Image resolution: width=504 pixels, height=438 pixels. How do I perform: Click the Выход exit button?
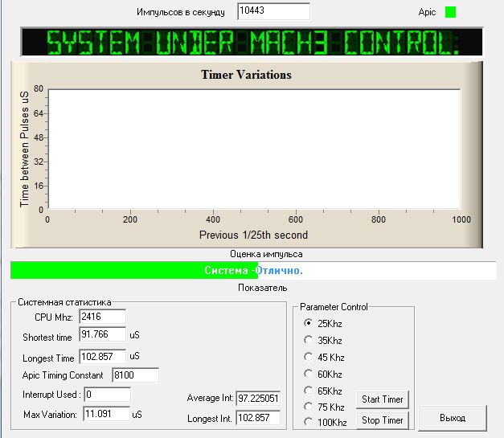coord(453,418)
